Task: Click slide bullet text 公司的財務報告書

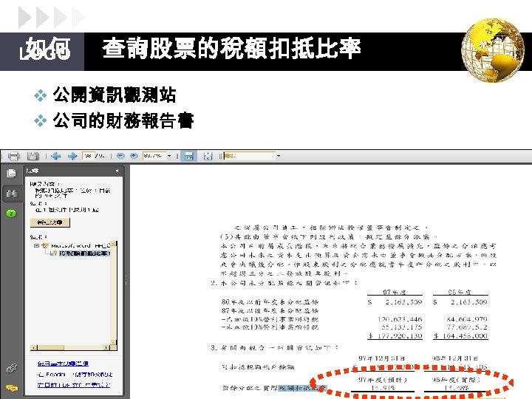Action: (x=123, y=120)
